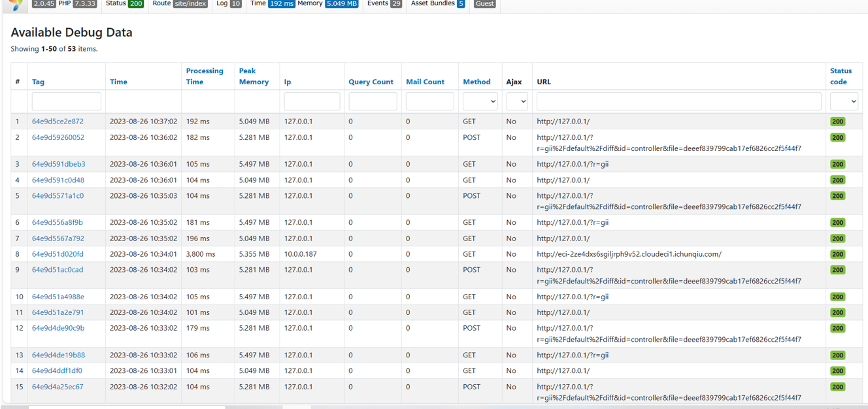The height and width of the screenshot is (409, 868).
Task: Click the Yii logo in debug toolbar
Action: [x=16, y=4]
